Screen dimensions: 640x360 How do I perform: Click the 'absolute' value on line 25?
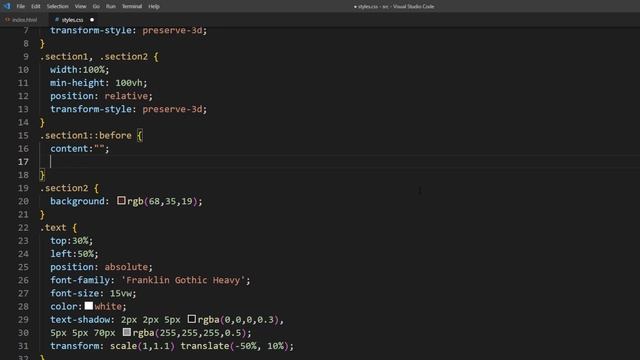(126, 267)
